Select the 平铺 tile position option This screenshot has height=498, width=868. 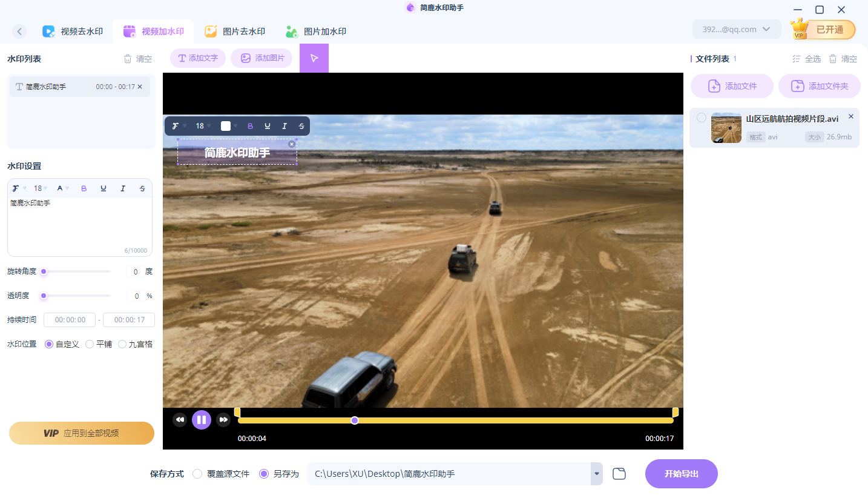tap(90, 344)
